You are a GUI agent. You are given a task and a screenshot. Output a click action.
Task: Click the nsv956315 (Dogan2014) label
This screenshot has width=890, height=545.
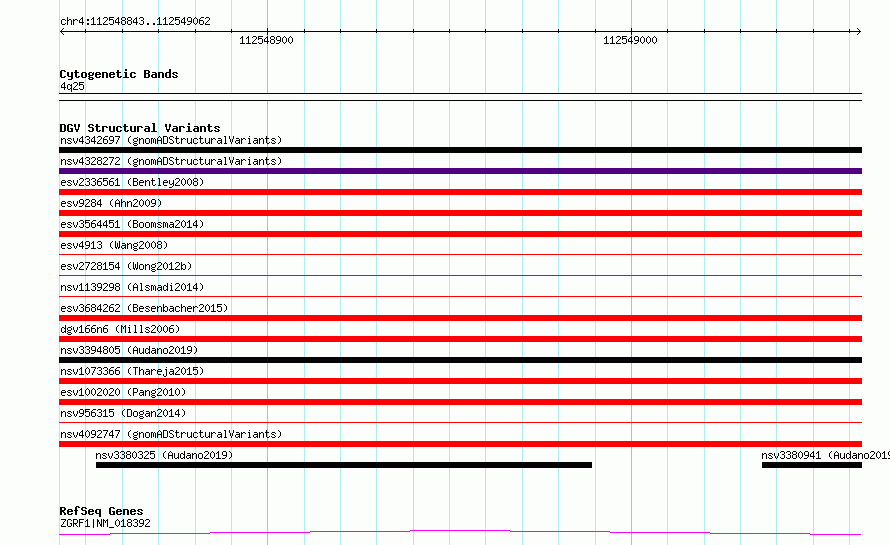click(123, 413)
